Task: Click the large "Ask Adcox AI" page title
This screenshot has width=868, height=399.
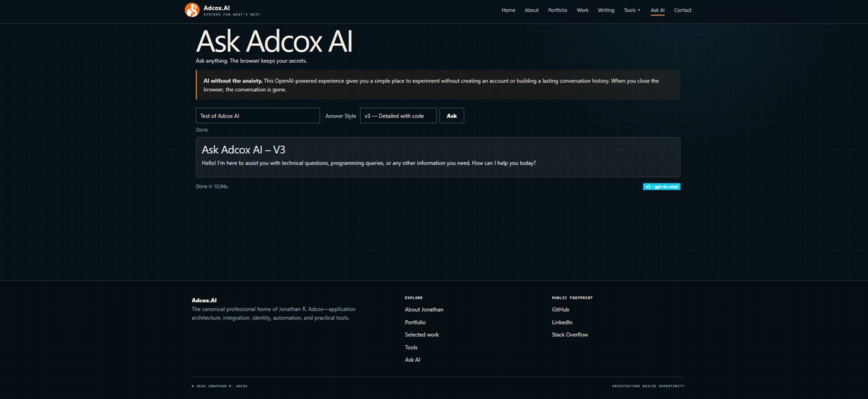Action: [x=274, y=41]
